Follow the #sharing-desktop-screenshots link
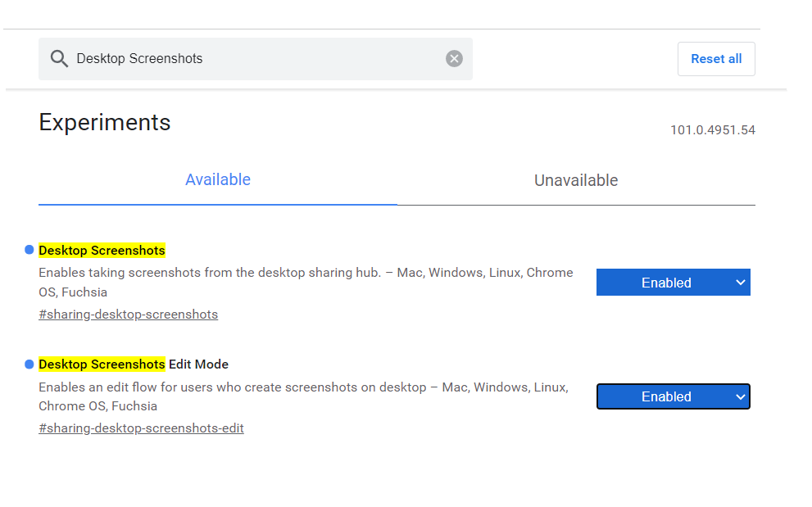 [128, 315]
